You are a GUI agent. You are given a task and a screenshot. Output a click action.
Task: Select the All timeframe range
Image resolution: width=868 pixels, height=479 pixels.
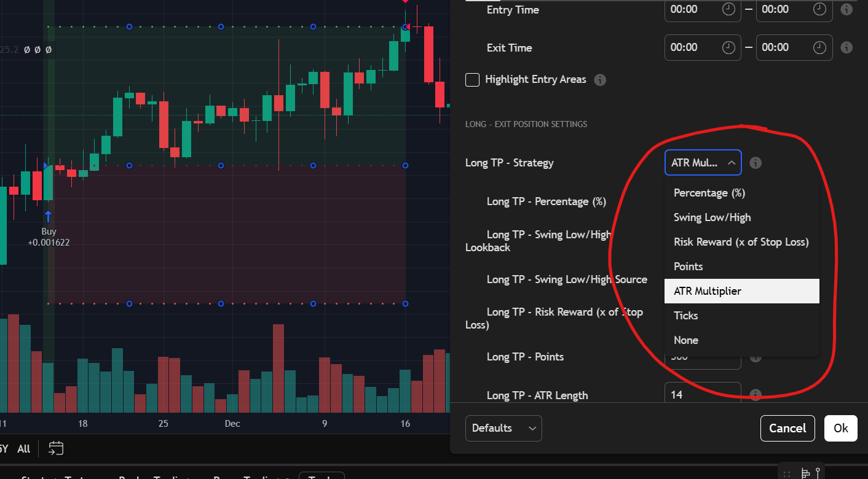point(23,448)
